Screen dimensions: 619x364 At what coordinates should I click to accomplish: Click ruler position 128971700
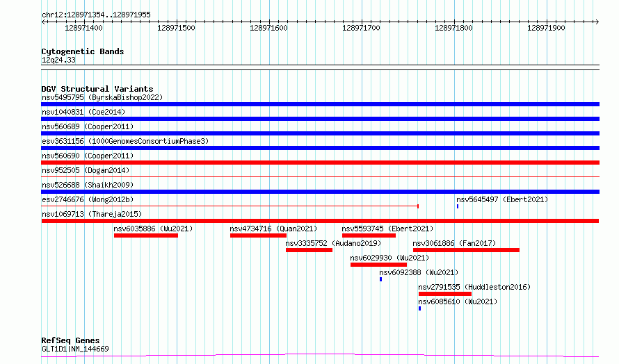[x=361, y=28]
